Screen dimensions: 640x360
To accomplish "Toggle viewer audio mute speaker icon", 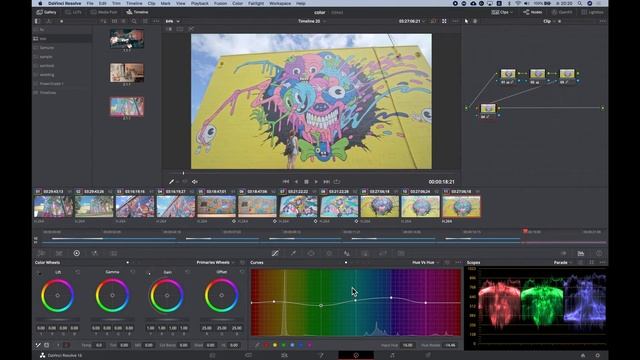I will click(195, 182).
